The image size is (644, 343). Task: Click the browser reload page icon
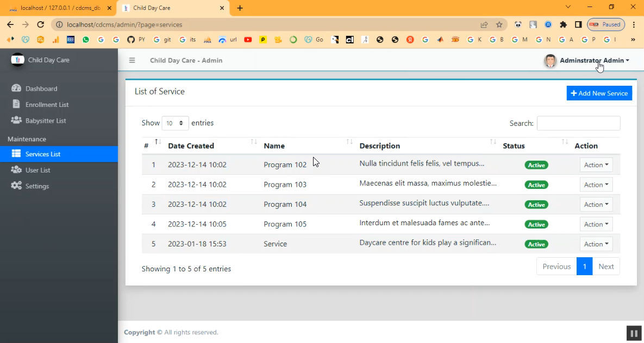[40, 24]
